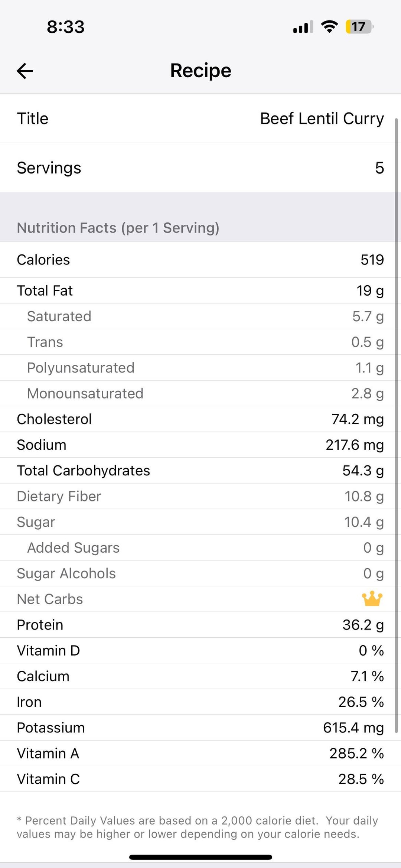
Task: Tap the Total Carbohydrates row
Action: (200, 471)
